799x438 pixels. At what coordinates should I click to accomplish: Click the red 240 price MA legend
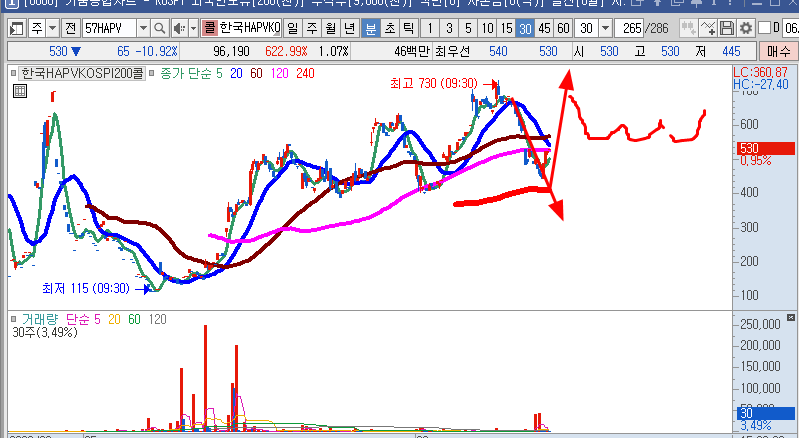[305, 73]
